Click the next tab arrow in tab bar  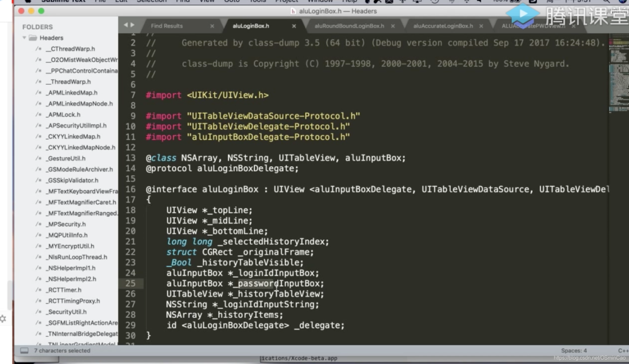(x=132, y=25)
